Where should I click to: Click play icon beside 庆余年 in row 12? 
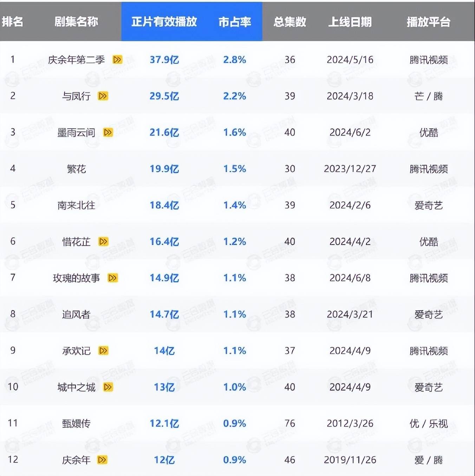pos(102,460)
